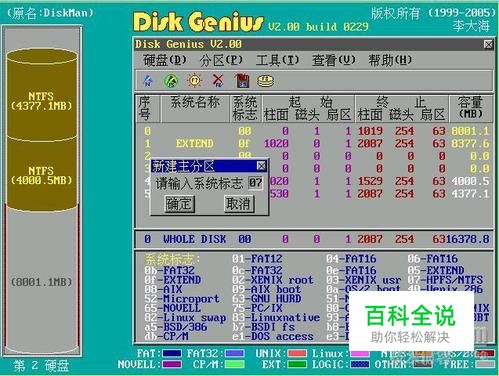Click the 83-Linuxnative flag entry
Image resolution: width=499 pixels, height=376 pixels.
click(x=276, y=317)
